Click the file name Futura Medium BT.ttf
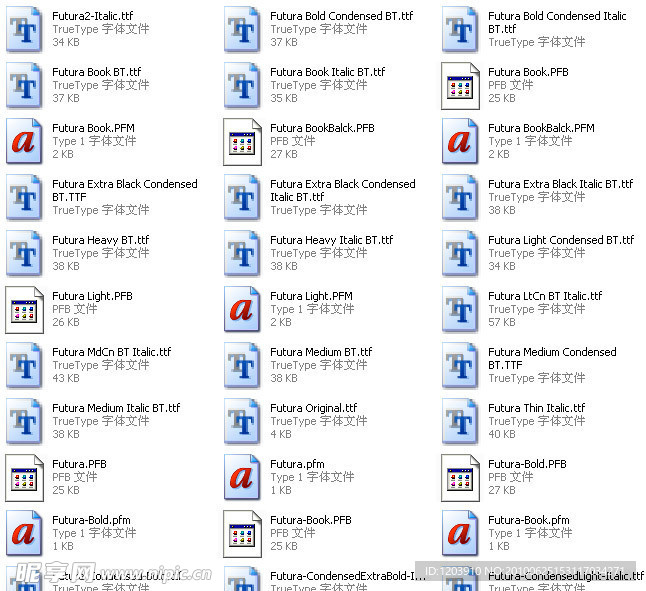The width and height of the screenshot is (646, 591). pos(321,352)
